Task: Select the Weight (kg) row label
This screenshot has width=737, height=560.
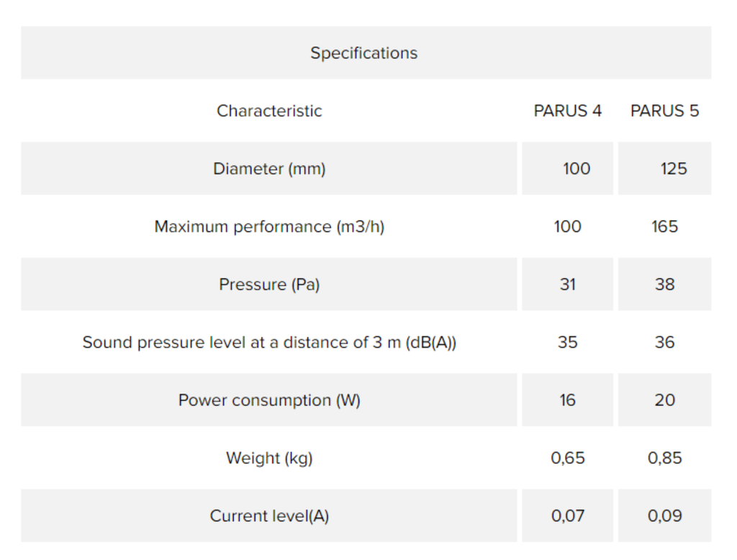Action: coord(269,458)
